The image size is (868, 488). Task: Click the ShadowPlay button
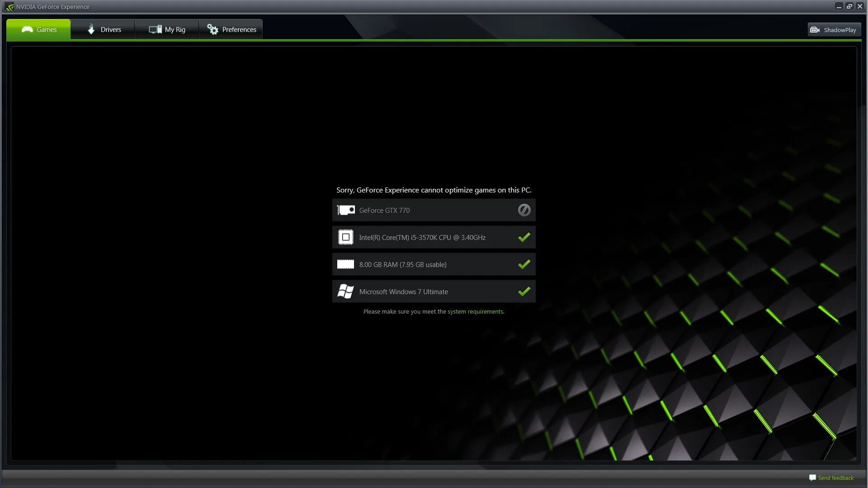(834, 29)
